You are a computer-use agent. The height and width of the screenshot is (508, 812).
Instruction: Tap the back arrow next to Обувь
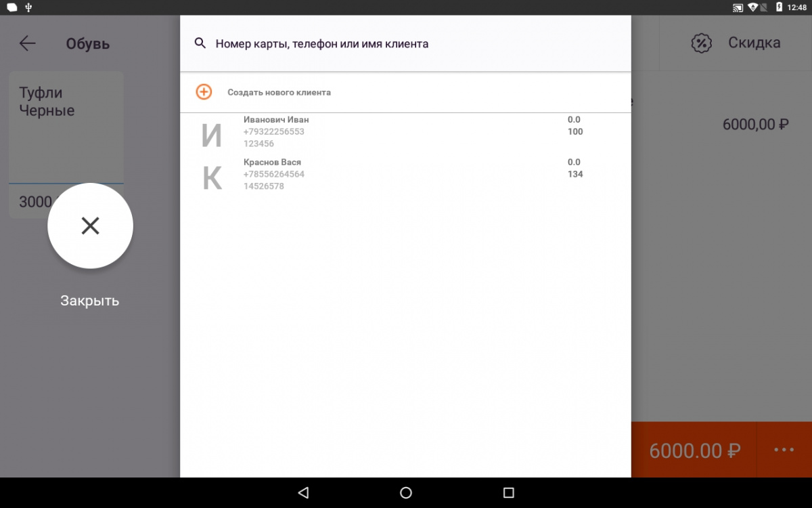pos(27,43)
